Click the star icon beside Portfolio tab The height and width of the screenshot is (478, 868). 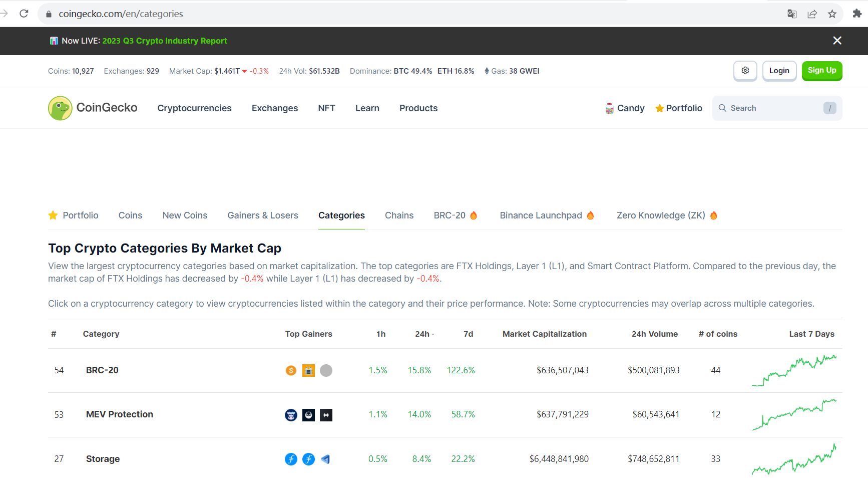(x=53, y=215)
